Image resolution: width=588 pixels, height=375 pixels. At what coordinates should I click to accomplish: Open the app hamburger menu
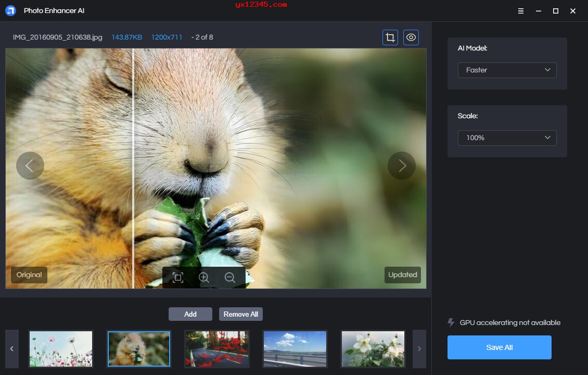pos(520,10)
